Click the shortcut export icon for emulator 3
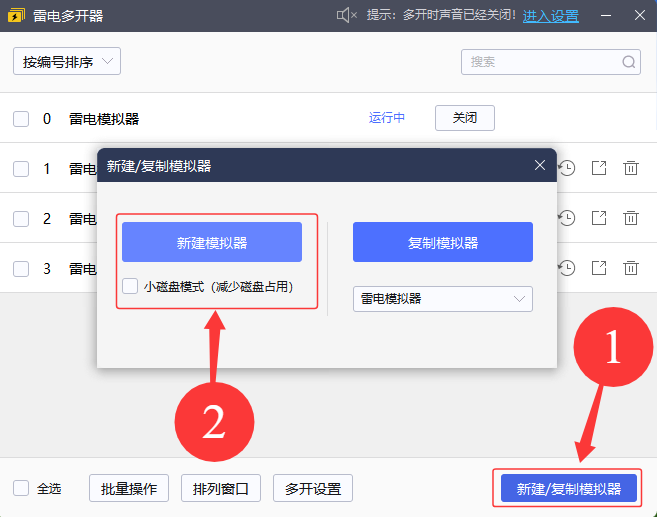Image resolution: width=657 pixels, height=517 pixels. [x=599, y=268]
